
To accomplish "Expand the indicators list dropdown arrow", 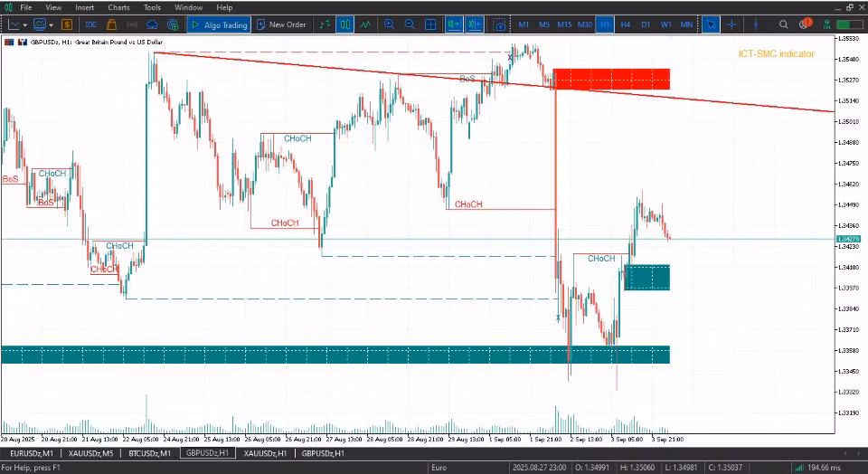I will point(52,25).
